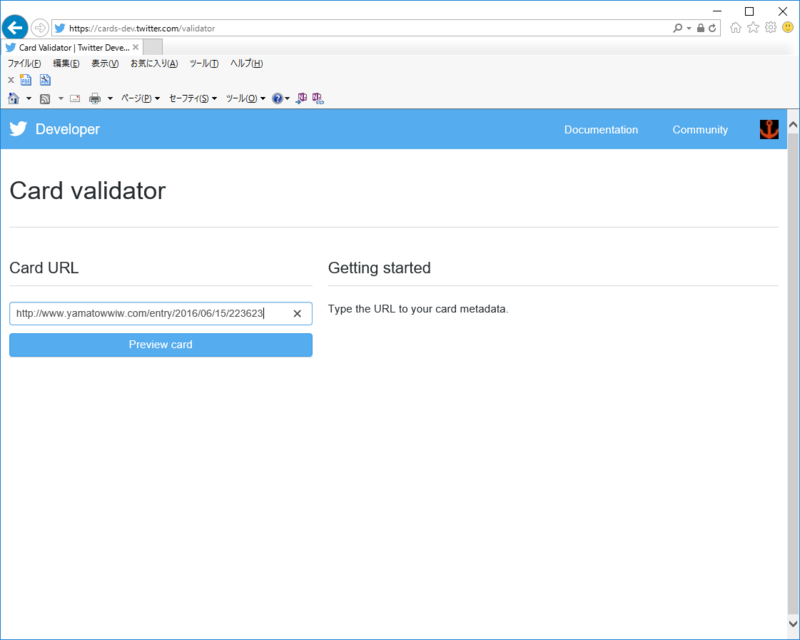The height and width of the screenshot is (640, 800).
Task: Expand the help icon dropdown arrow
Action: [287, 99]
